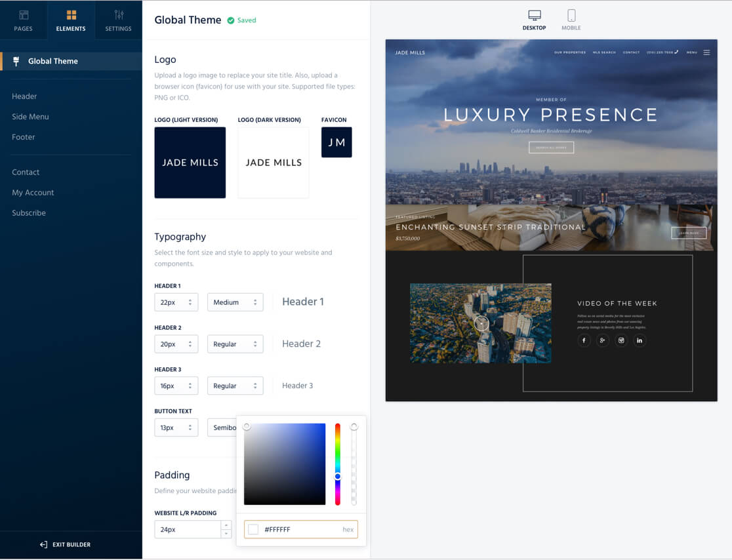Viewport: 732px width, 560px height.
Task: Open the Settings tab
Action: coord(119,20)
